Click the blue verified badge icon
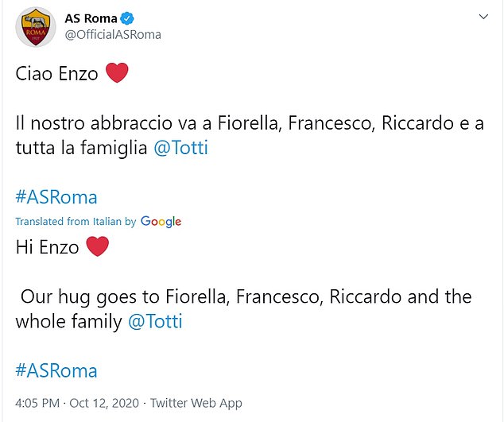 point(127,18)
